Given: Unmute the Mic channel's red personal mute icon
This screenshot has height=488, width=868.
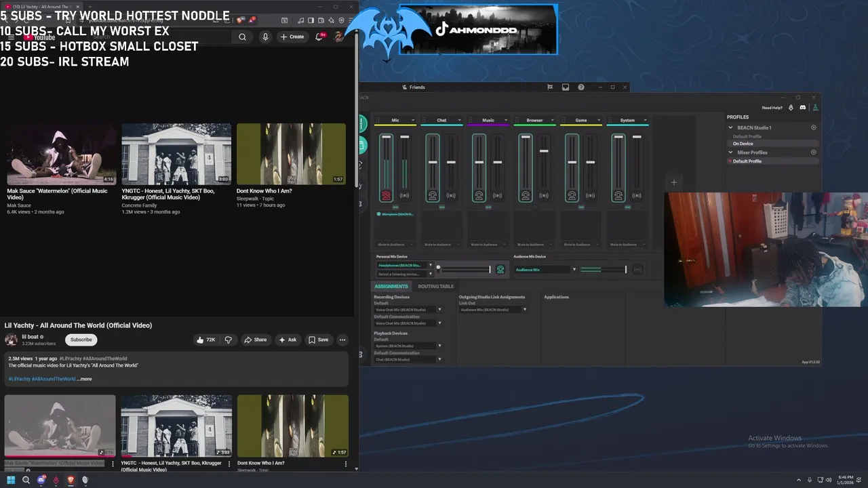Looking at the screenshot, I should click(x=386, y=195).
